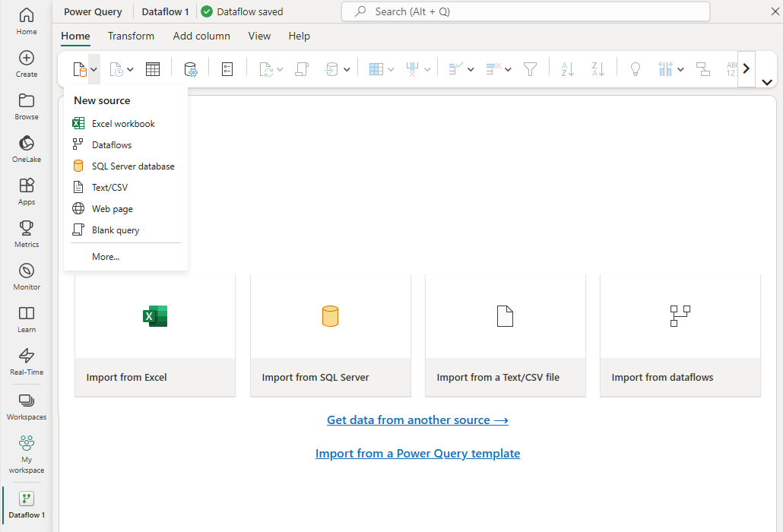This screenshot has height=532, width=783.
Task: Open Manage connections database gear icon
Action: pyautogui.click(x=191, y=69)
